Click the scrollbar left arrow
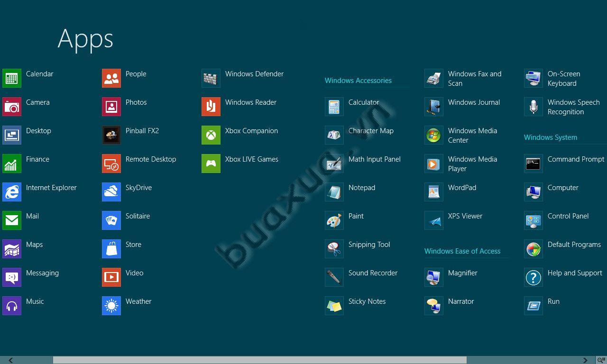 pyautogui.click(x=10, y=360)
